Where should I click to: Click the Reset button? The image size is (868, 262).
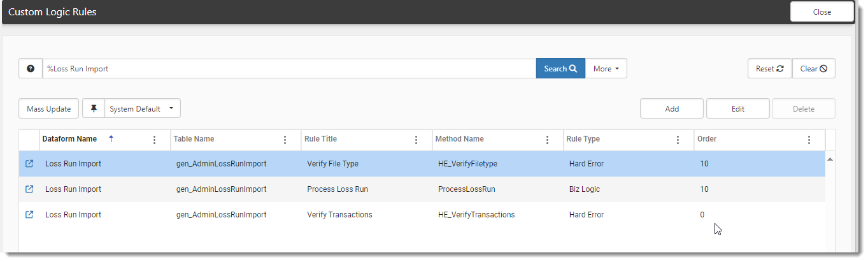(769, 69)
